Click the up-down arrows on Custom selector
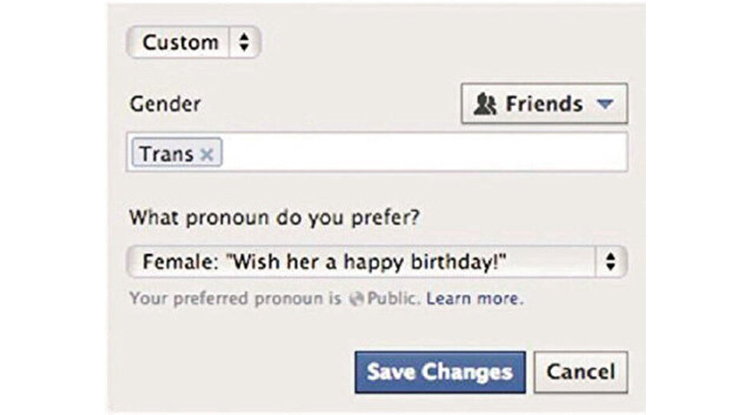Viewport: 750px width, 415px height. 244,42
